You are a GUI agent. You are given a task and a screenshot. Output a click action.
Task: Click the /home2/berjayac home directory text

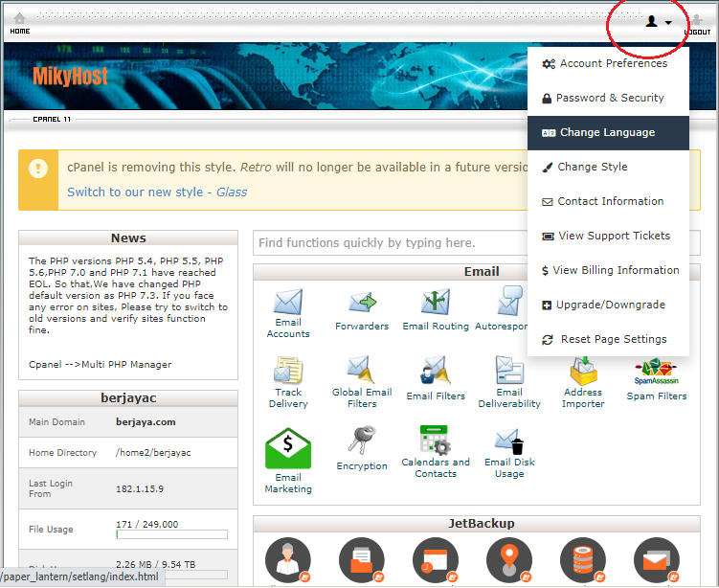tap(153, 453)
